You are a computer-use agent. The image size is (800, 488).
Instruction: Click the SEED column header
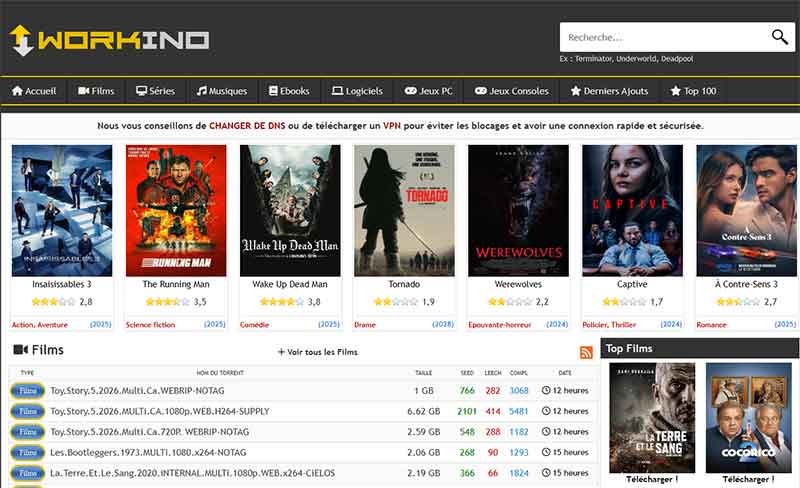pyautogui.click(x=467, y=373)
